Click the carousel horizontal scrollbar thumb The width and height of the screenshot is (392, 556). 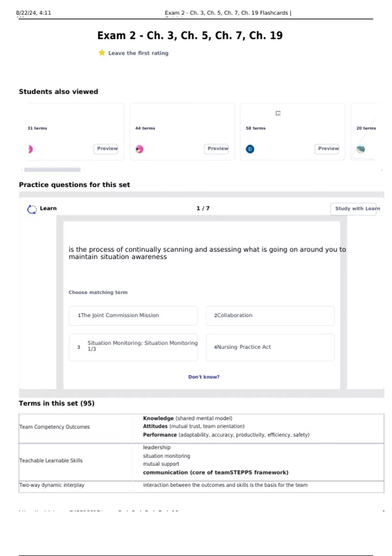tap(52, 170)
